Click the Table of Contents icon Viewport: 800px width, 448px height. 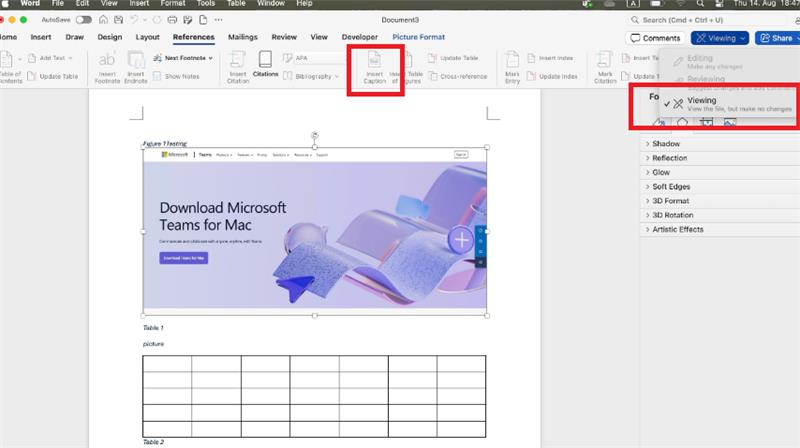7,60
